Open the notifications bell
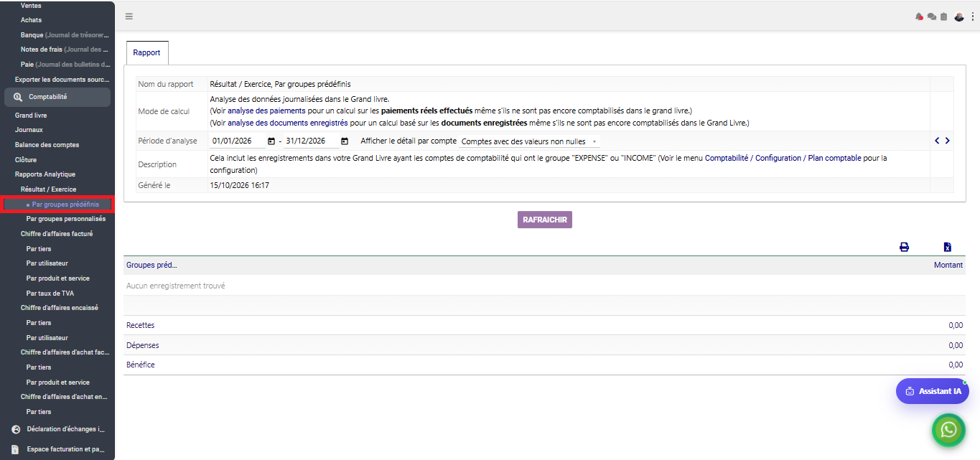Image resolution: width=980 pixels, height=460 pixels. click(x=919, y=17)
